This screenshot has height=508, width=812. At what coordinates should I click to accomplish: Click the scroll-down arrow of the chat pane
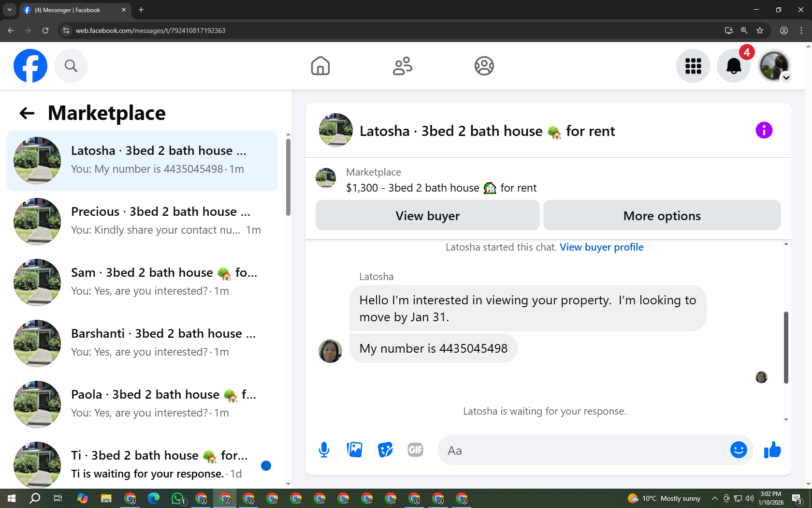786,419
